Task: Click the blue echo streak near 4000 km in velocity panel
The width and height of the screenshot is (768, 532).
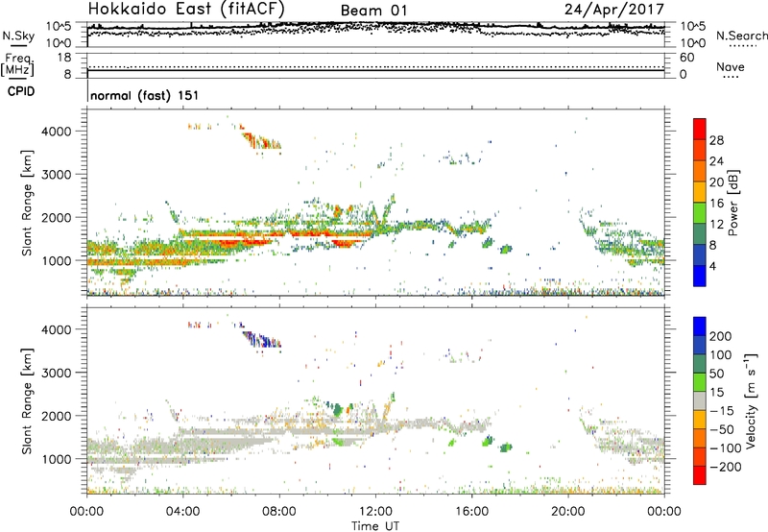Action: click(262, 339)
